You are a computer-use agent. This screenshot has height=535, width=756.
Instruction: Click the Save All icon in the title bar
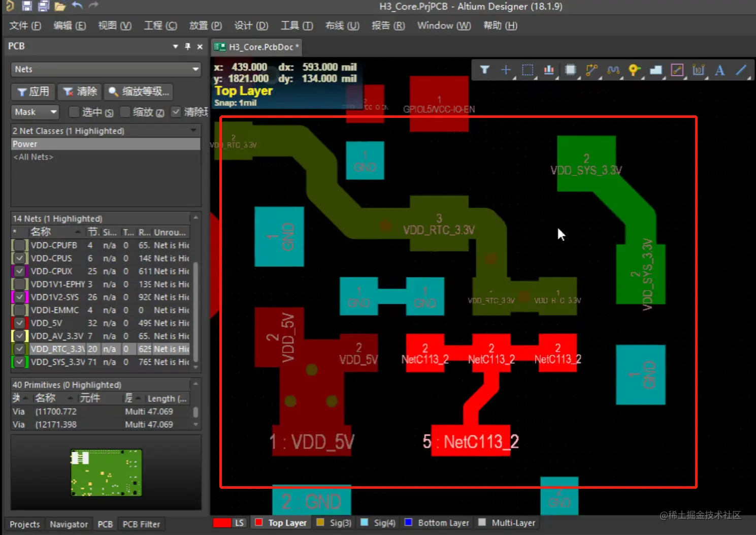click(44, 6)
